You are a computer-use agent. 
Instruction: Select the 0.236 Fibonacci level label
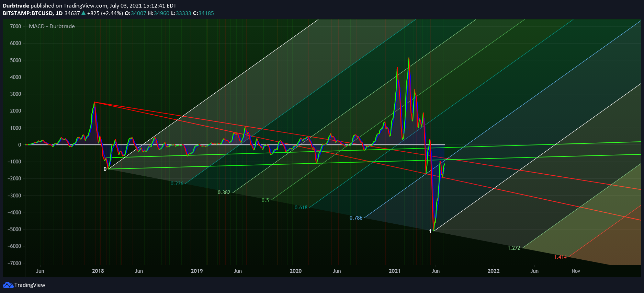177,184
